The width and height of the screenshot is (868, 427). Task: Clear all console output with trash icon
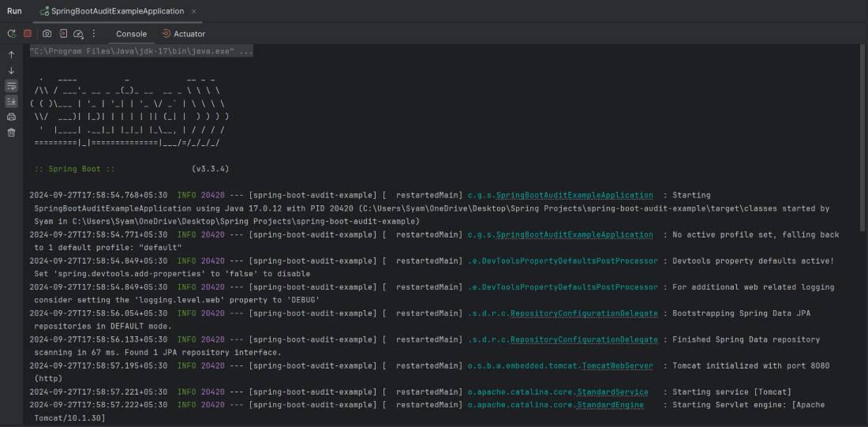[11, 133]
